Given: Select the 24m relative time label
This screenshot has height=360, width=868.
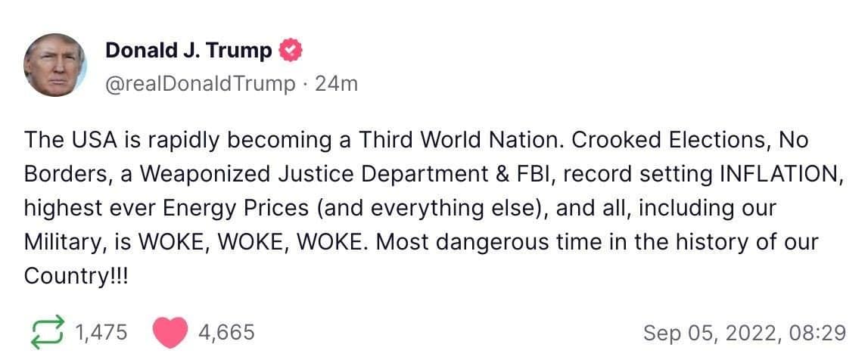Looking at the screenshot, I should coord(336,84).
